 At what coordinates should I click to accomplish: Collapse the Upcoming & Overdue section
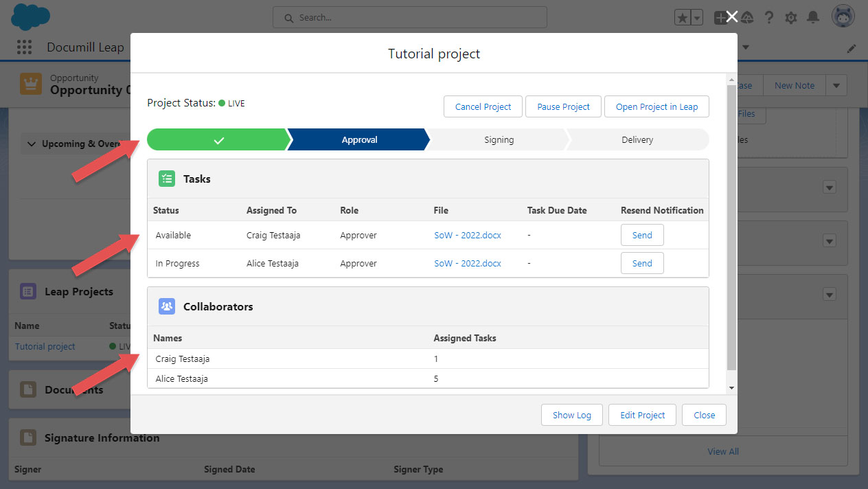pyautogui.click(x=32, y=144)
